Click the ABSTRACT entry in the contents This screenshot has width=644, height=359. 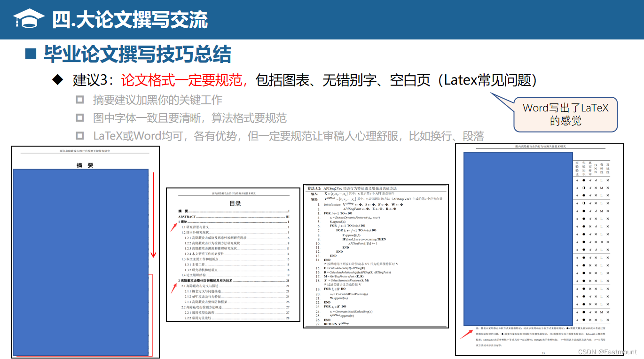click(x=234, y=217)
